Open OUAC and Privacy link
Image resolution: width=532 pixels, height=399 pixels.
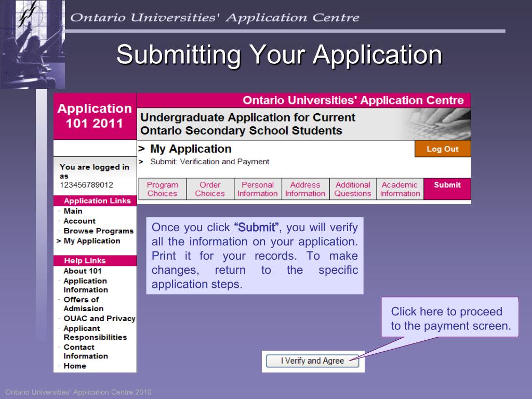99,318
